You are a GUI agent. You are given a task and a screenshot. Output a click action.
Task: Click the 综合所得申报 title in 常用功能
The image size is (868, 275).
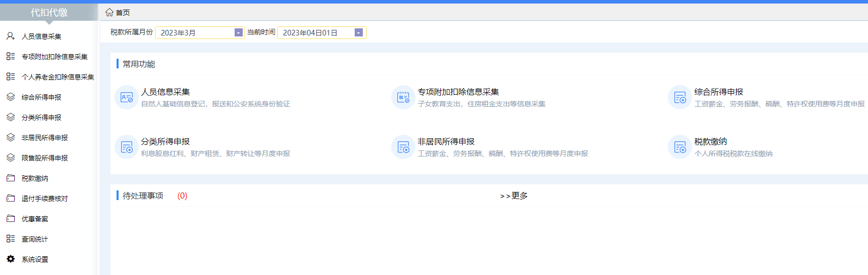719,92
